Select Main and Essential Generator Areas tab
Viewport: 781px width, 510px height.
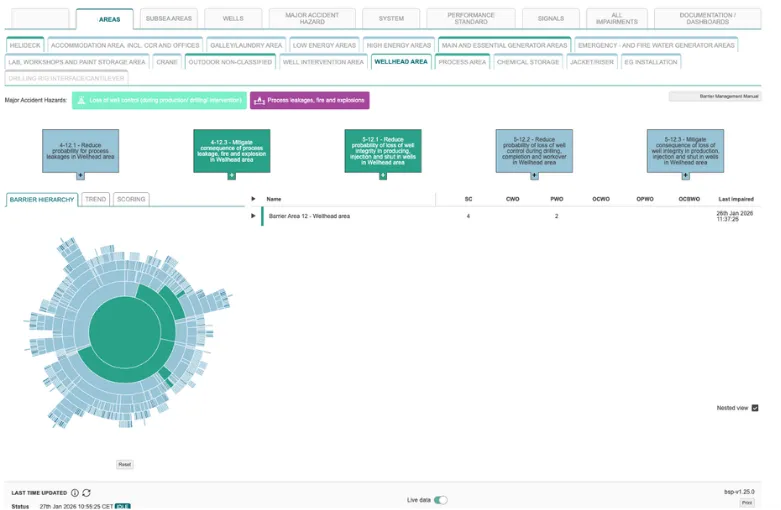(x=505, y=45)
